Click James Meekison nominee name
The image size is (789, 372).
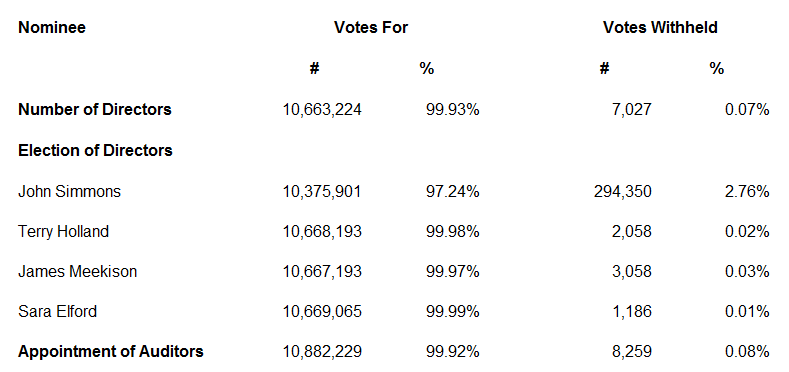pos(77,272)
